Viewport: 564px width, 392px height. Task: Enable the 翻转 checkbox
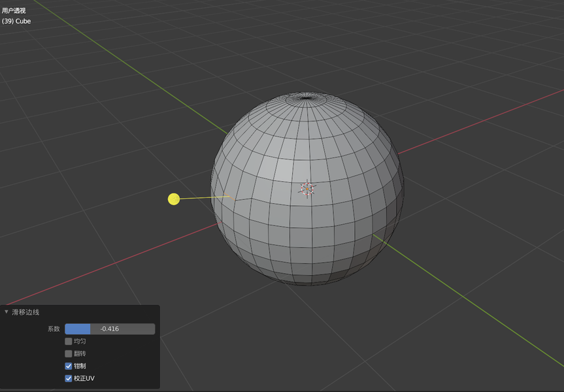tap(69, 353)
